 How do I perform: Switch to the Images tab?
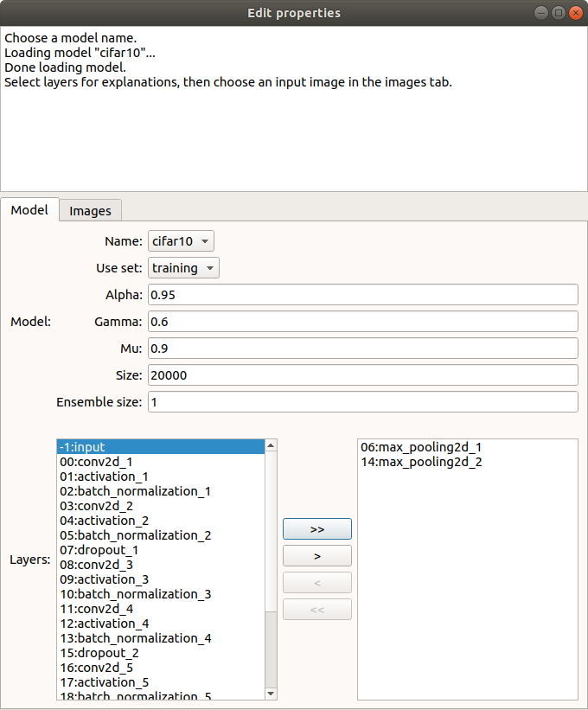[x=90, y=210]
